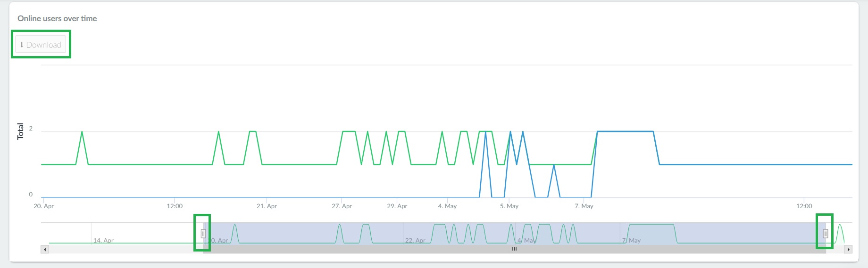Click the '5. May' x-axis label

(509, 206)
